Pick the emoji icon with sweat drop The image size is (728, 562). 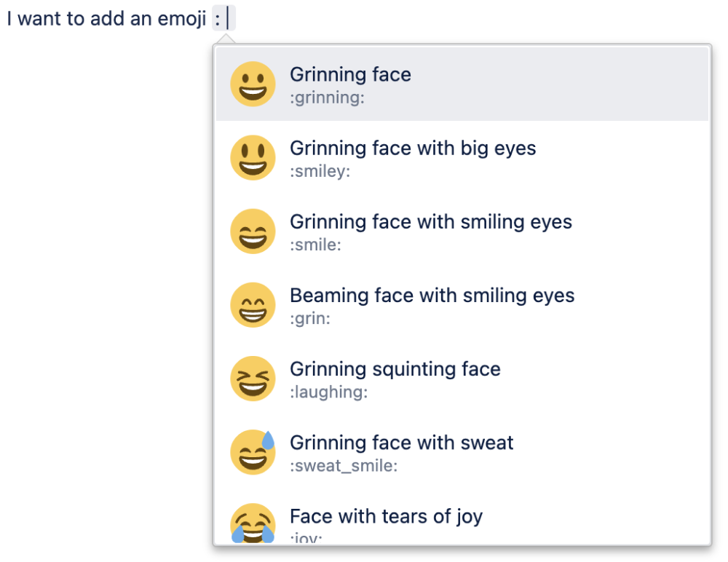click(x=253, y=452)
